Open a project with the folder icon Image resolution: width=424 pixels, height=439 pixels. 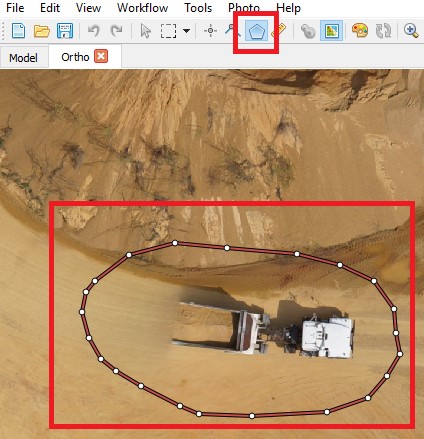[x=42, y=31]
